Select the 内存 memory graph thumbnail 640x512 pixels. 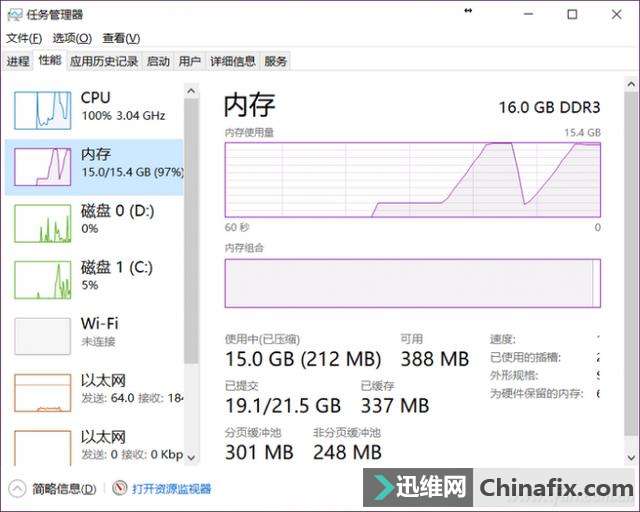click(x=42, y=167)
